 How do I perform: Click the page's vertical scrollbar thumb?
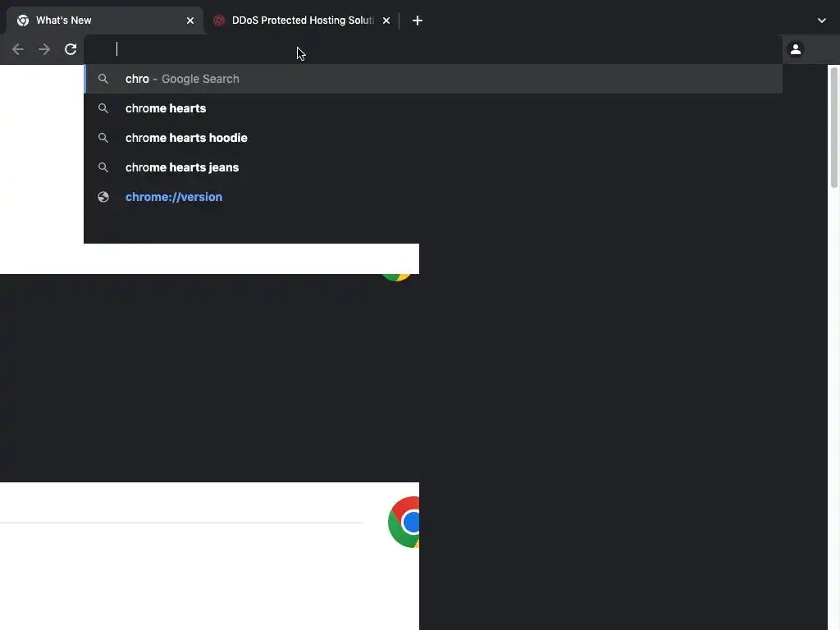833,127
